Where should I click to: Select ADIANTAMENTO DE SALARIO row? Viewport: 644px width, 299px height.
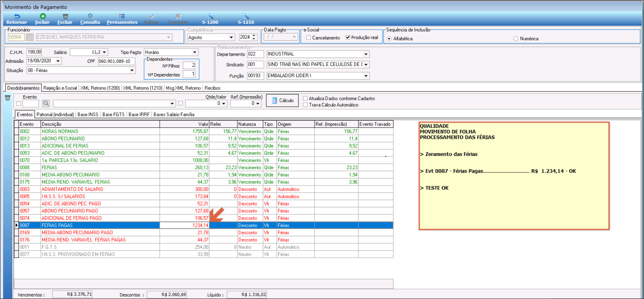206,189
